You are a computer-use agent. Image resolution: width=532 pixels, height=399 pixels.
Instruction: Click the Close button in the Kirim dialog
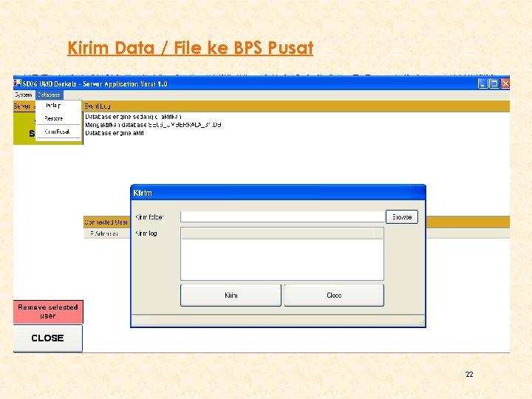pos(334,295)
